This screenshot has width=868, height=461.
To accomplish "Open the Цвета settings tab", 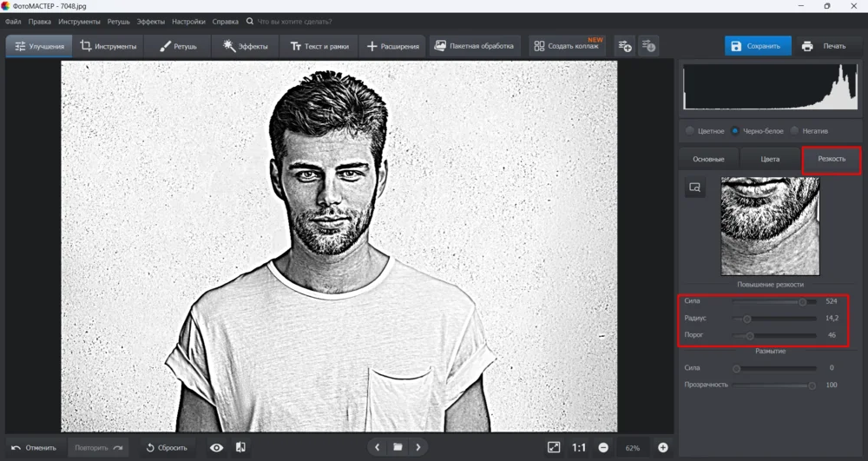I will click(770, 159).
